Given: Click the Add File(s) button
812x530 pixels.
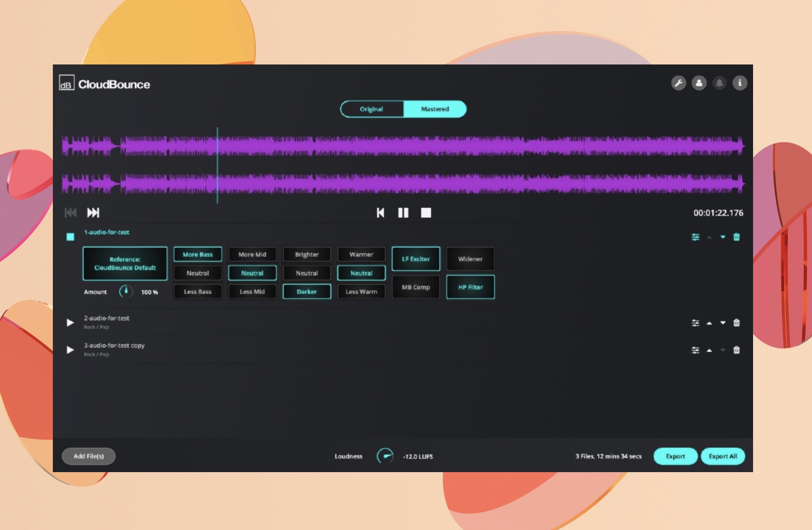Looking at the screenshot, I should 89,456.
